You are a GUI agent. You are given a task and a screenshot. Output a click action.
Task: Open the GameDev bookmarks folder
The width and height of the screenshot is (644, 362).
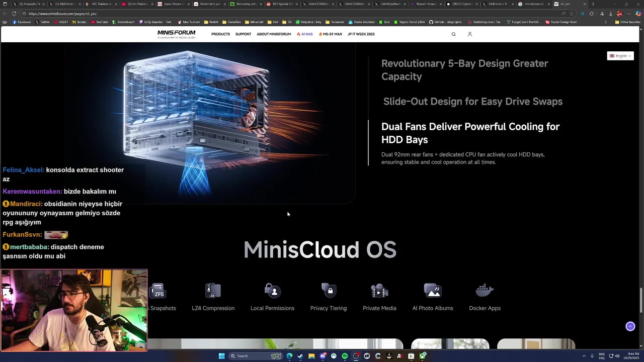click(x=231, y=22)
